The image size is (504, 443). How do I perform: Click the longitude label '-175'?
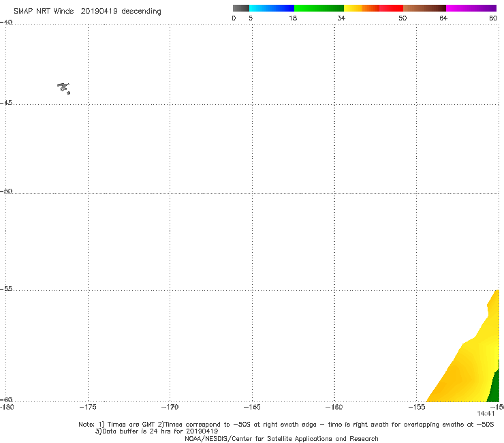[x=88, y=408]
